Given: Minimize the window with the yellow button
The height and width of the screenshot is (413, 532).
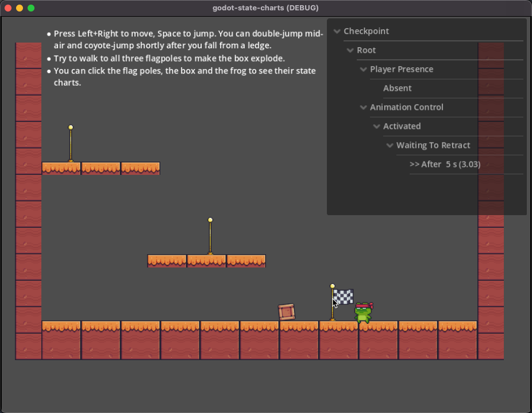Looking at the screenshot, I should [x=20, y=8].
